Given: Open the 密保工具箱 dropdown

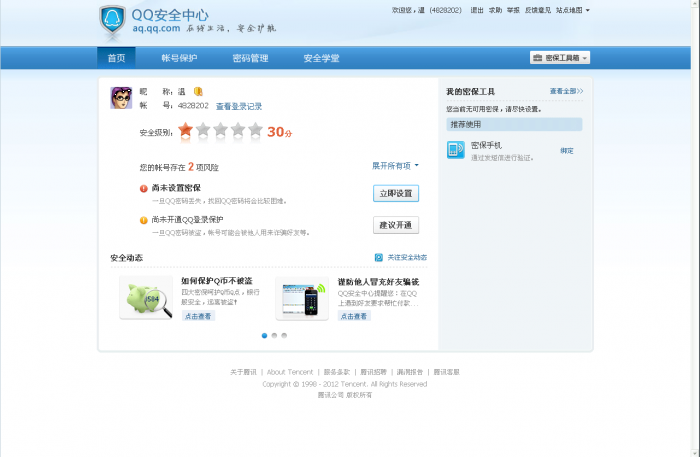Looking at the screenshot, I should tap(560, 58).
